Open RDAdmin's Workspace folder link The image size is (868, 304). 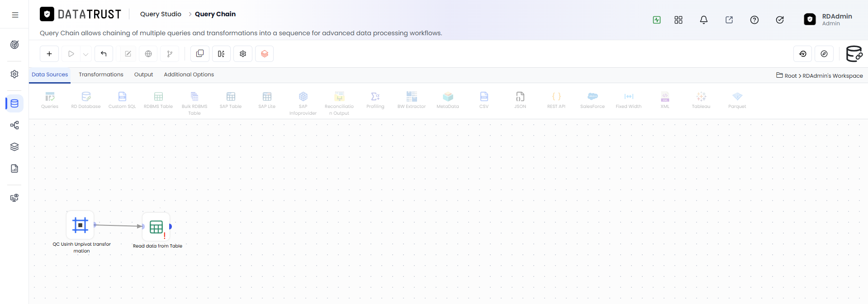click(833, 76)
